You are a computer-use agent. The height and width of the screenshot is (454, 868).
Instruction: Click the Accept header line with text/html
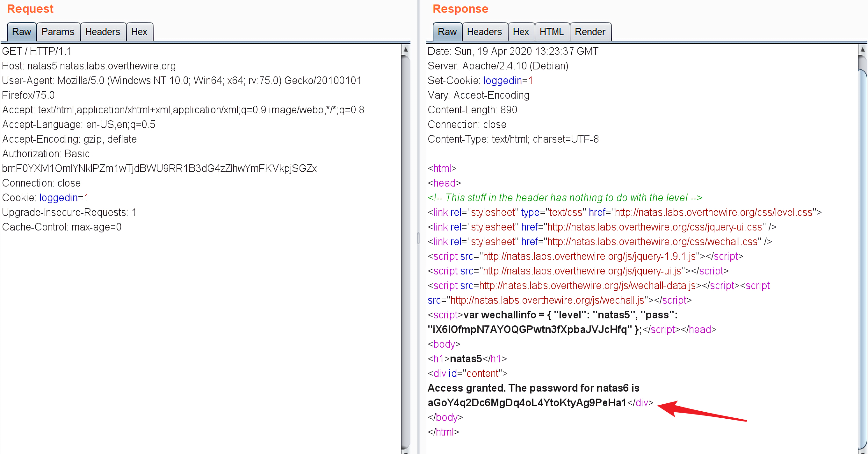point(183,110)
